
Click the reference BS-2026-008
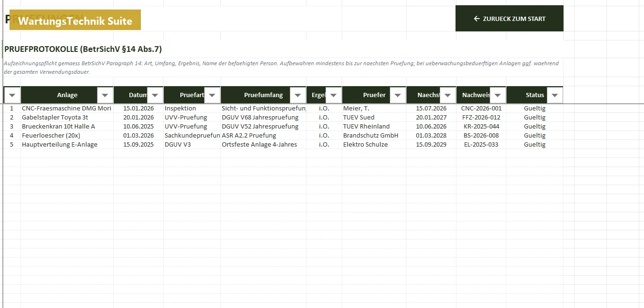click(481, 135)
